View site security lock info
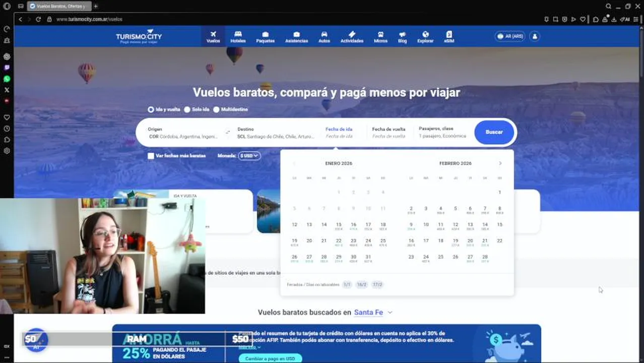 pos(49,19)
